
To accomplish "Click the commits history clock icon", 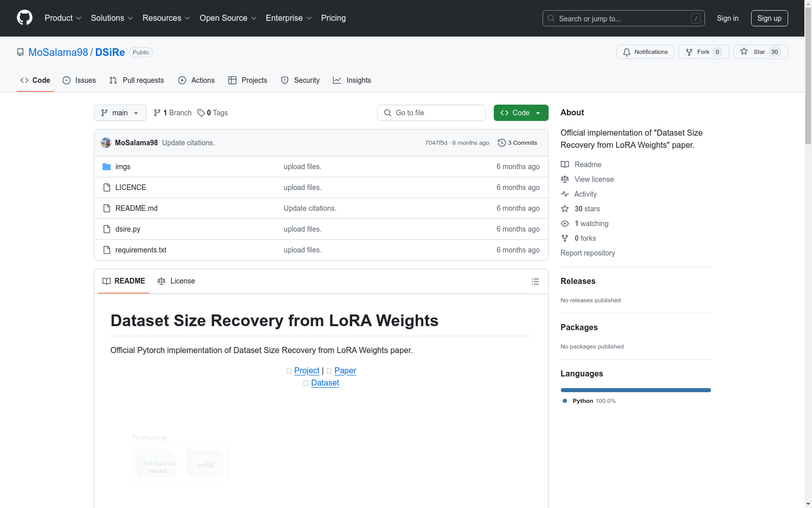I will pos(502,143).
